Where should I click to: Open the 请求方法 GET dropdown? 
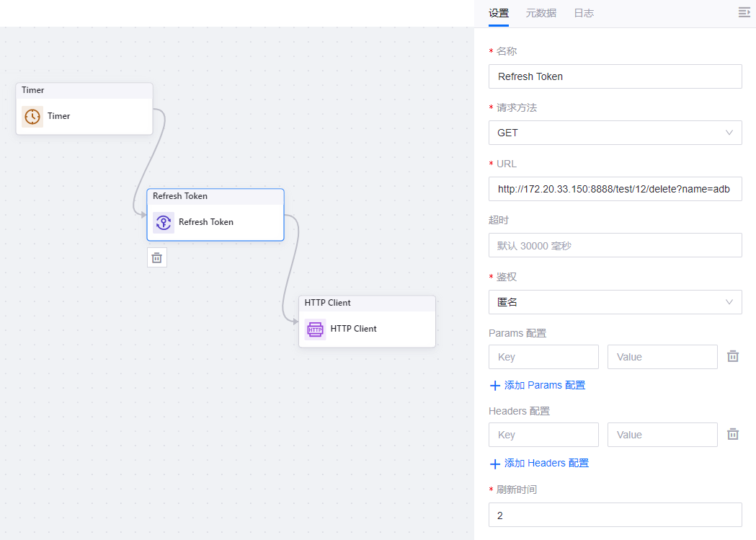(615, 133)
